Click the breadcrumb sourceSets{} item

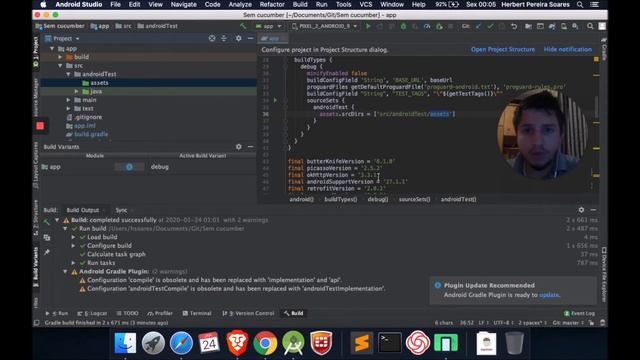(x=414, y=199)
